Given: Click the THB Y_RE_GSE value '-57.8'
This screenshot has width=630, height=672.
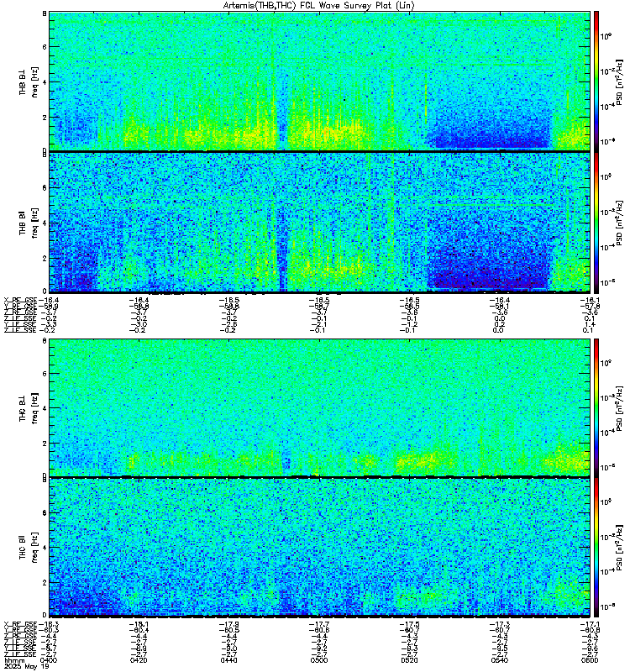Looking at the screenshot, I should 590,306.
